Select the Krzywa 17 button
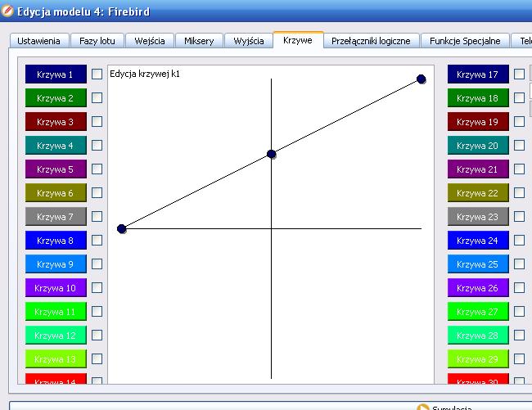 coord(478,74)
